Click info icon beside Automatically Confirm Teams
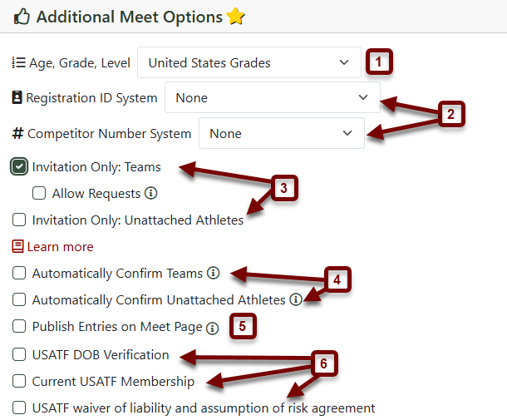 213,273
